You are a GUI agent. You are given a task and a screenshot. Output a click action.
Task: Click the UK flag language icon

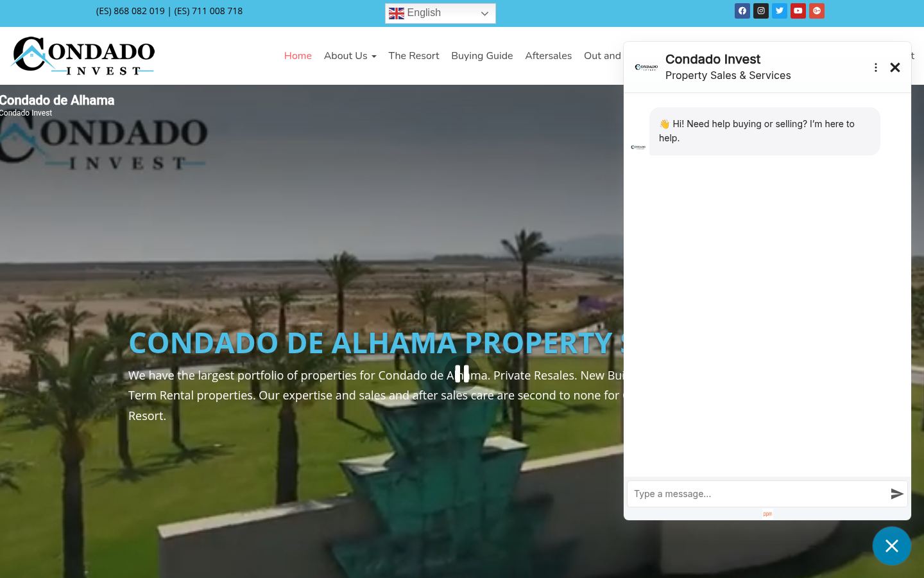[397, 13]
